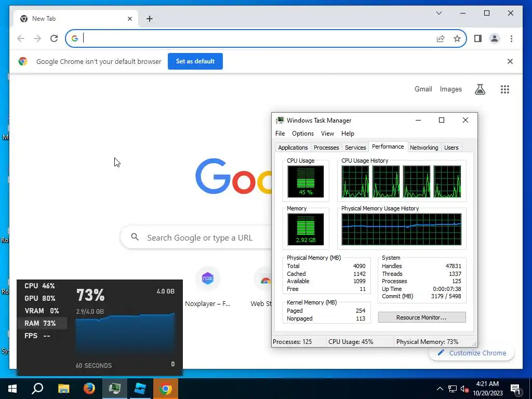Open the Images link
The width and height of the screenshot is (532, 399).
450,89
